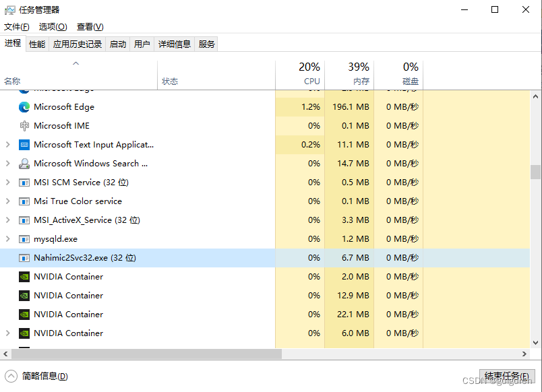Select the Nahimic2Svc32.exe (32 位) row name
The height and width of the screenshot is (392, 542).
click(x=85, y=258)
